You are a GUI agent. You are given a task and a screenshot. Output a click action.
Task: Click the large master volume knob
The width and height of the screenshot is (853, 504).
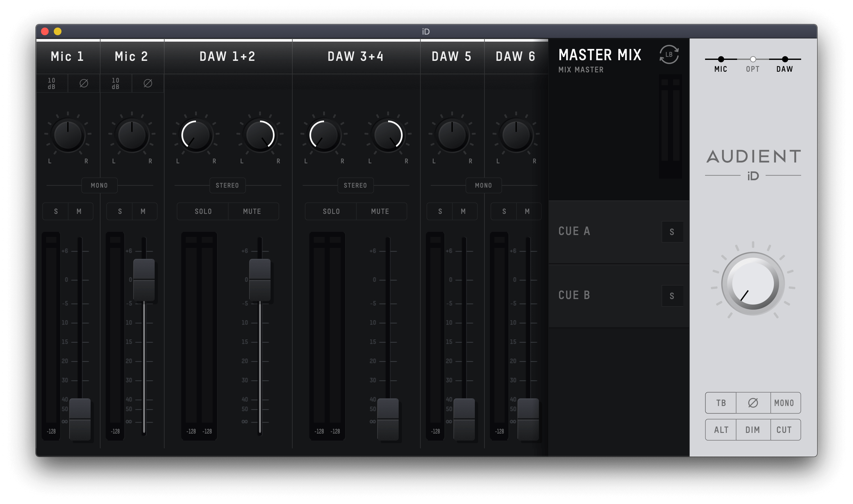pos(753,284)
